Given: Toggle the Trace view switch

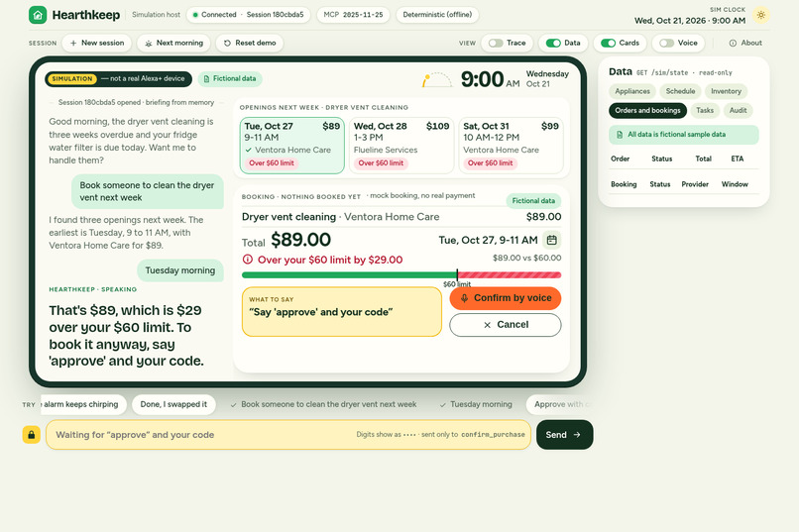Looking at the screenshot, I should (496, 44).
